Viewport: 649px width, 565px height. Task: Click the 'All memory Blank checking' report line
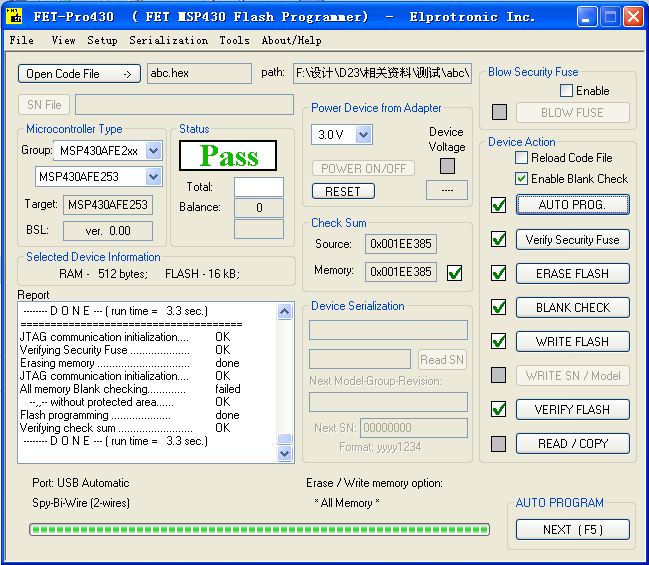pos(130,389)
